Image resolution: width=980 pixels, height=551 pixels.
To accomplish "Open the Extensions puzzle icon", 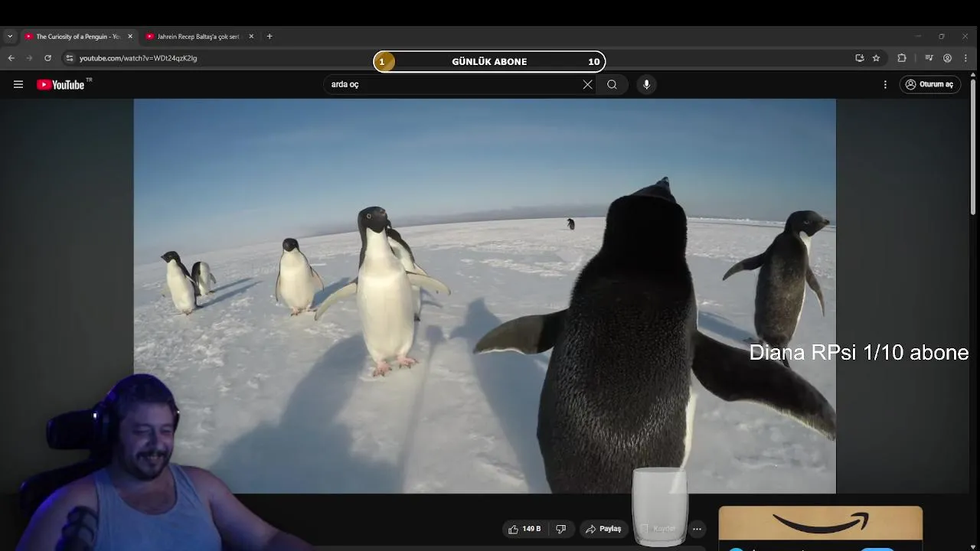I will pyautogui.click(x=902, y=58).
